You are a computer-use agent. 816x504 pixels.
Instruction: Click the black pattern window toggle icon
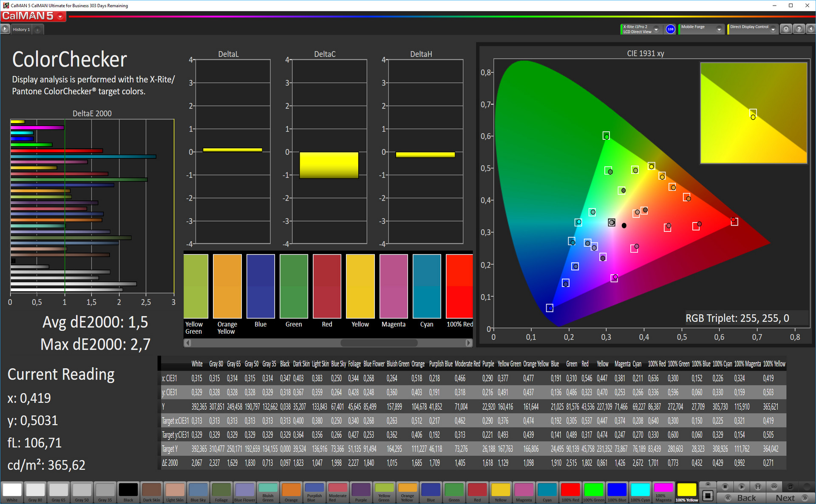[x=708, y=496]
